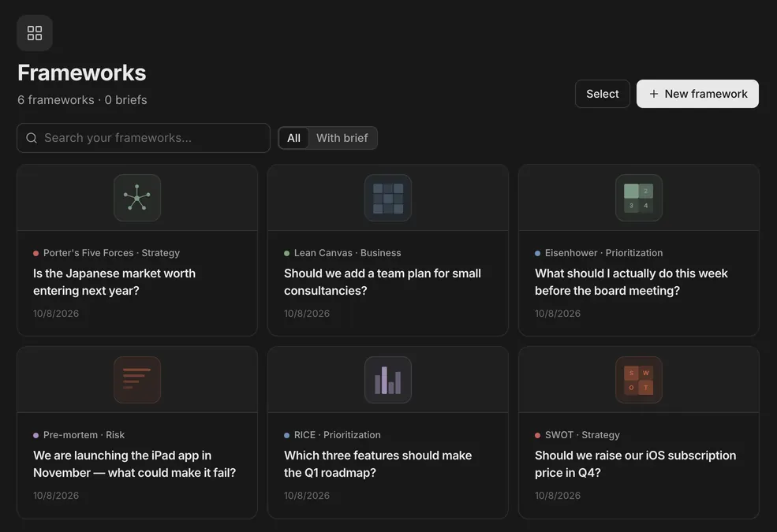Screen dimensions: 777x532
Task: Open 'Which three features should make' Q1 roadmap title
Action: tap(378, 464)
